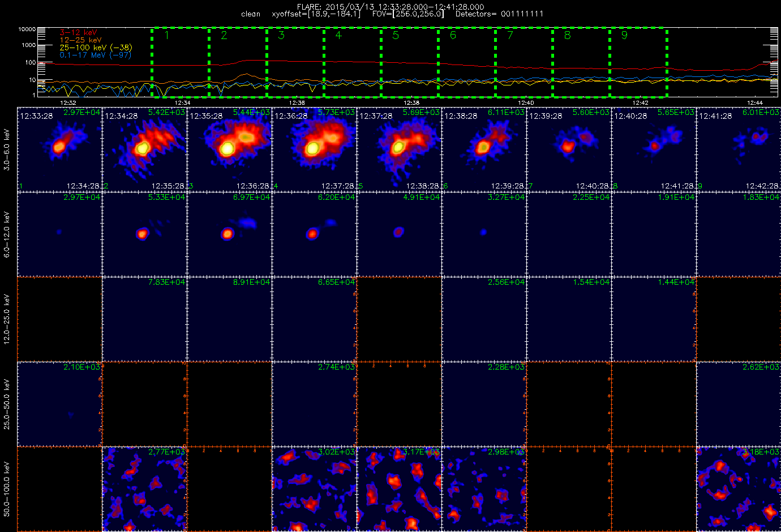Open the 25.0-50.0 keV image labeled 2.74E+03

pyautogui.click(x=315, y=404)
